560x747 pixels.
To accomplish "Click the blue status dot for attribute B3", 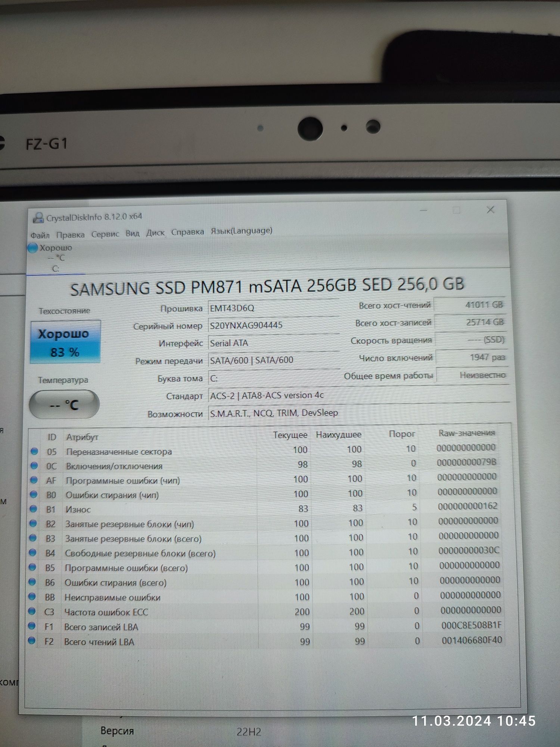I will coord(33,538).
